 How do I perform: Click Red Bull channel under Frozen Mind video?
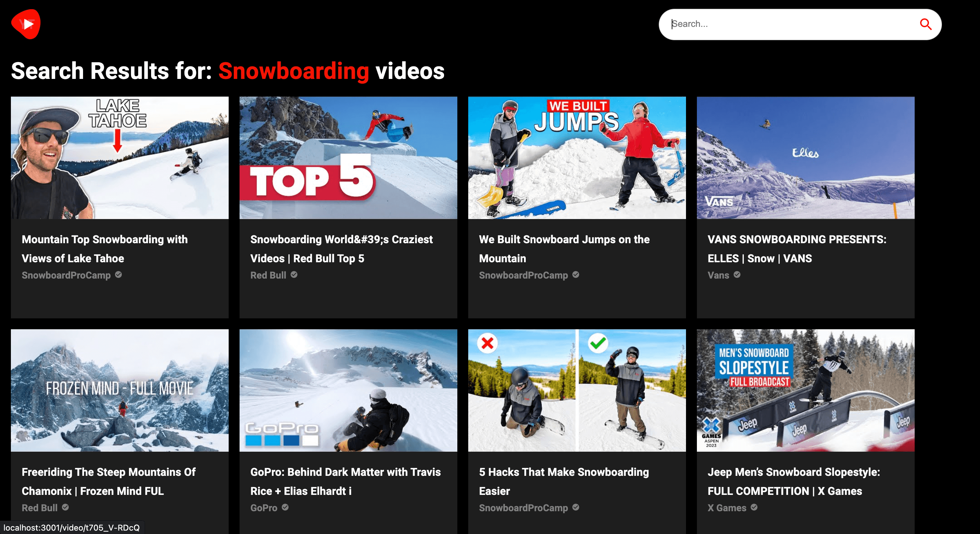pyautogui.click(x=39, y=508)
